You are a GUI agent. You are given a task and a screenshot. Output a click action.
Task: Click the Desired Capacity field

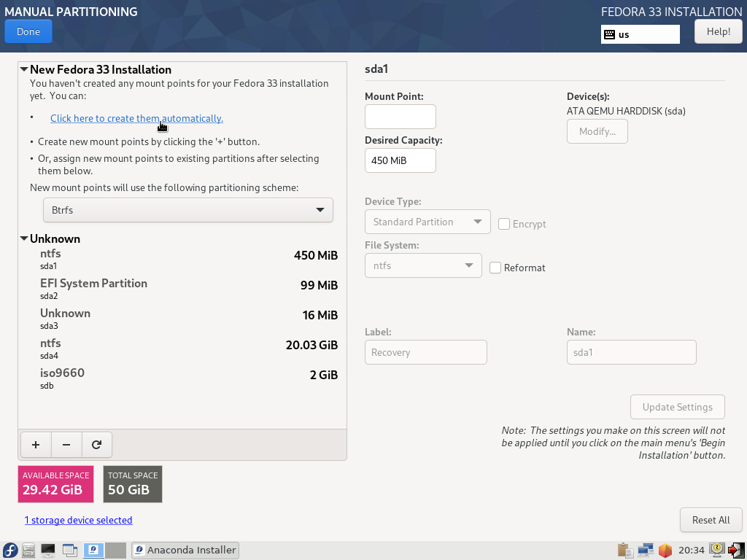click(400, 160)
